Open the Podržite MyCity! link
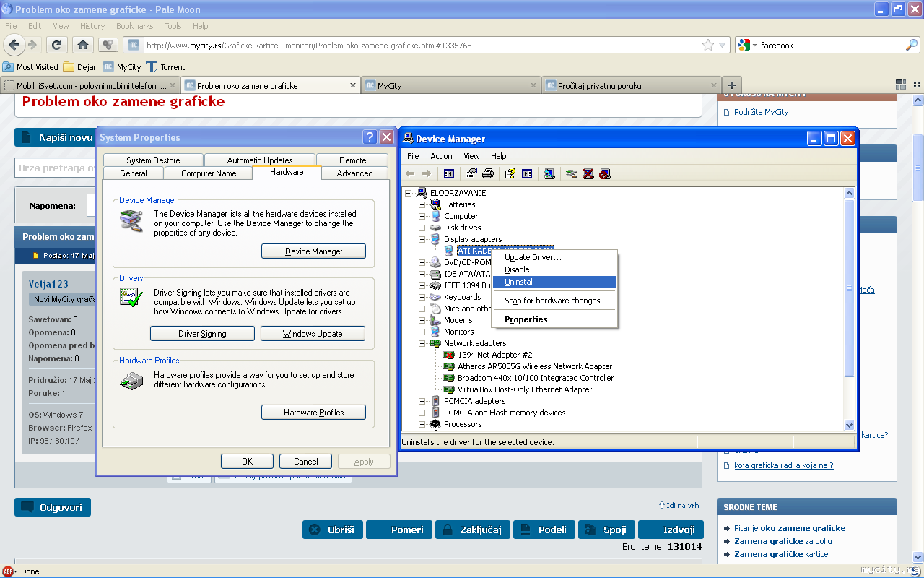This screenshot has height=578, width=924. [x=762, y=112]
